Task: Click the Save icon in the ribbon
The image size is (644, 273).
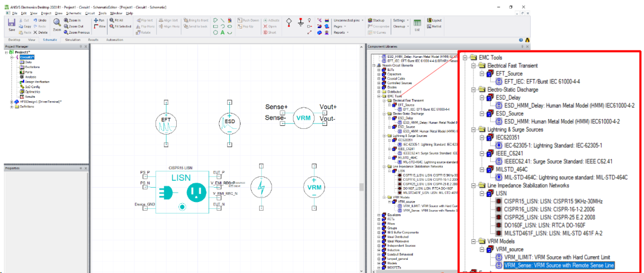Action: 11,23
